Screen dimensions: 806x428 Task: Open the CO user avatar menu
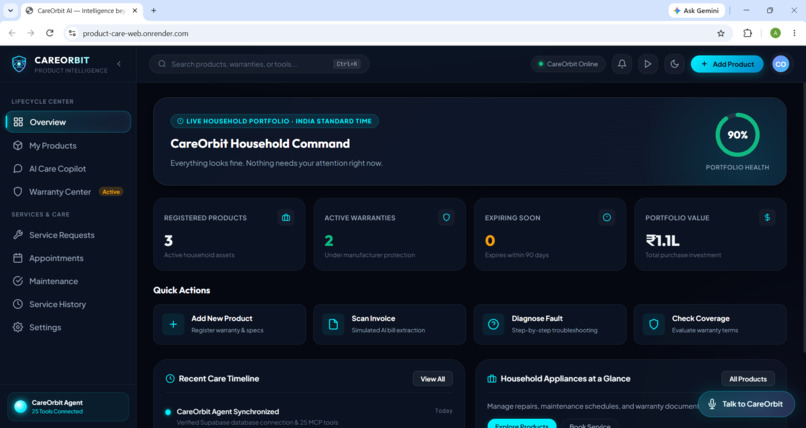[x=781, y=64]
